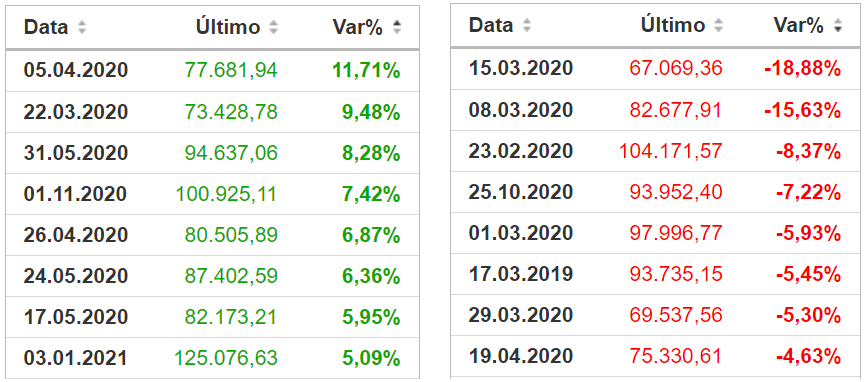Sort right table by Data arrows icon
866x382 pixels.
(527, 25)
